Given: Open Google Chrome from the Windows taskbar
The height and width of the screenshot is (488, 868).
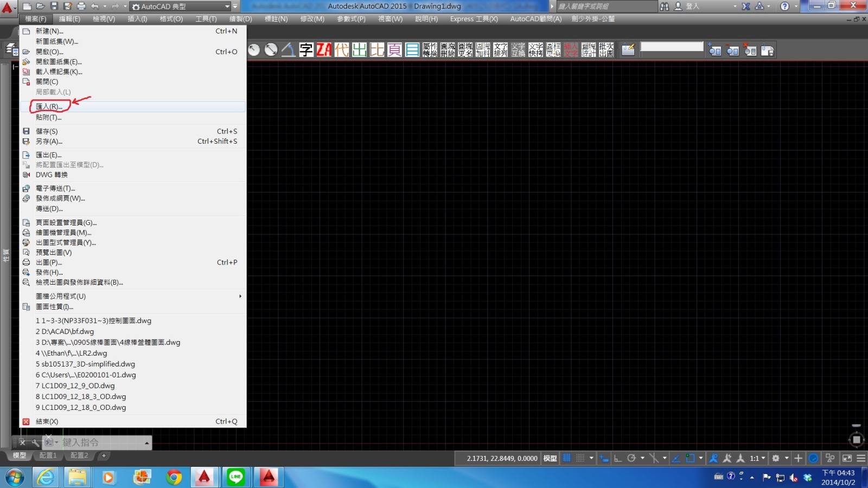Looking at the screenshot, I should pyautogui.click(x=174, y=477).
